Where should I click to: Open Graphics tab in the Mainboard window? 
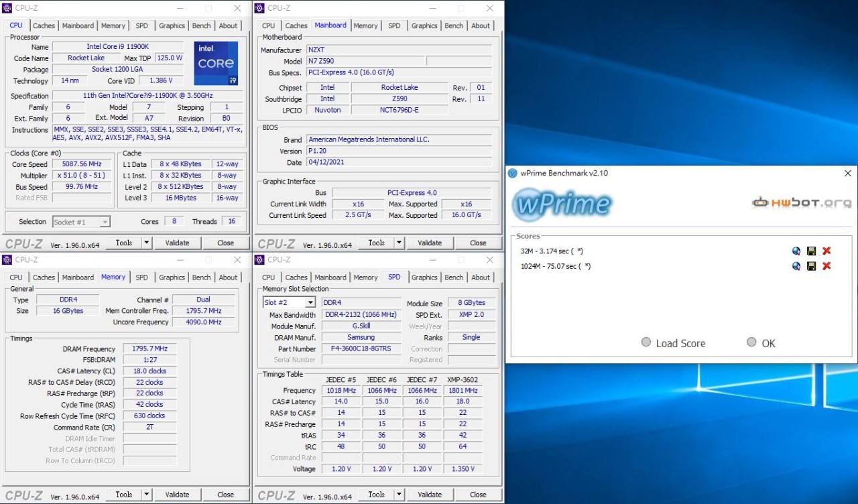(x=424, y=25)
